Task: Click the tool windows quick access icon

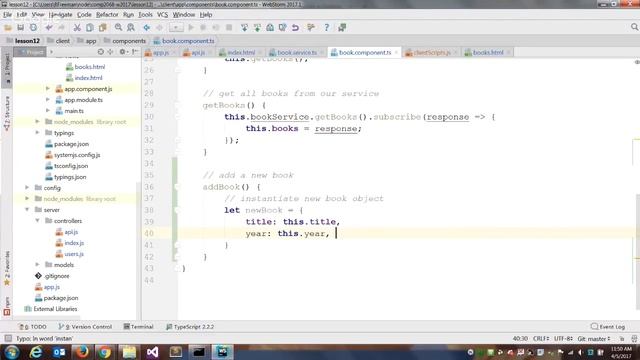Action: [x=8, y=338]
